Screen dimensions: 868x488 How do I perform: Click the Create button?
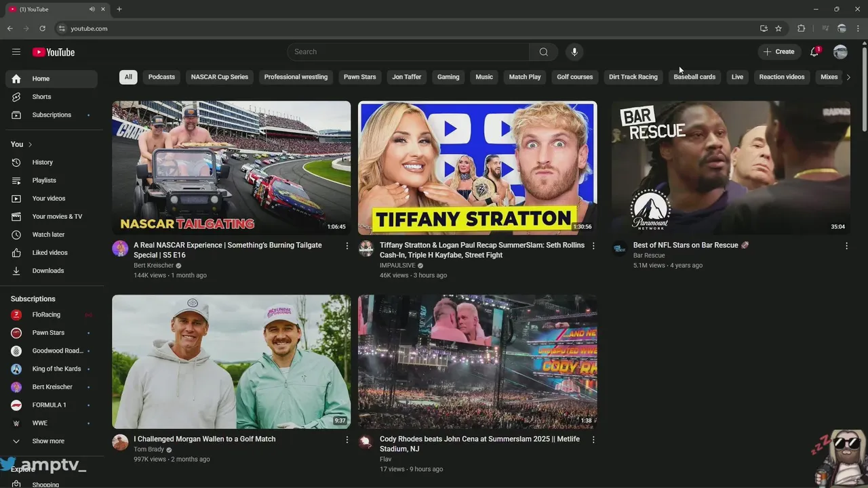(779, 52)
